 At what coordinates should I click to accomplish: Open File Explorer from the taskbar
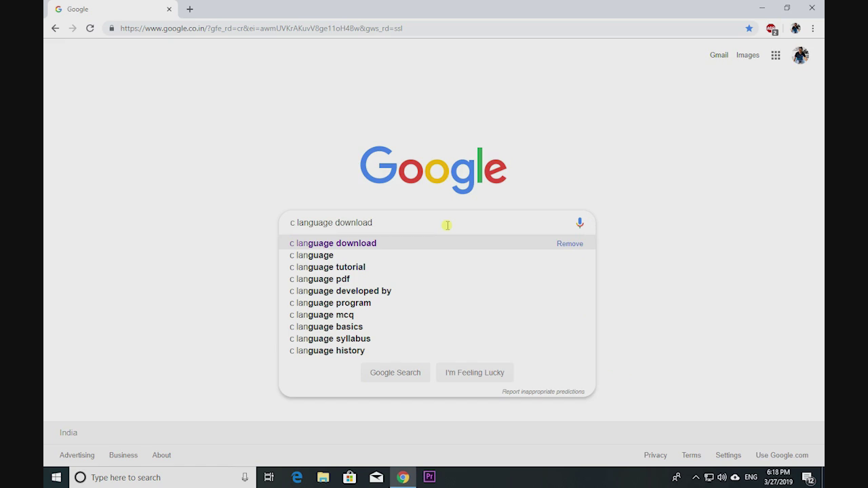[x=323, y=477]
